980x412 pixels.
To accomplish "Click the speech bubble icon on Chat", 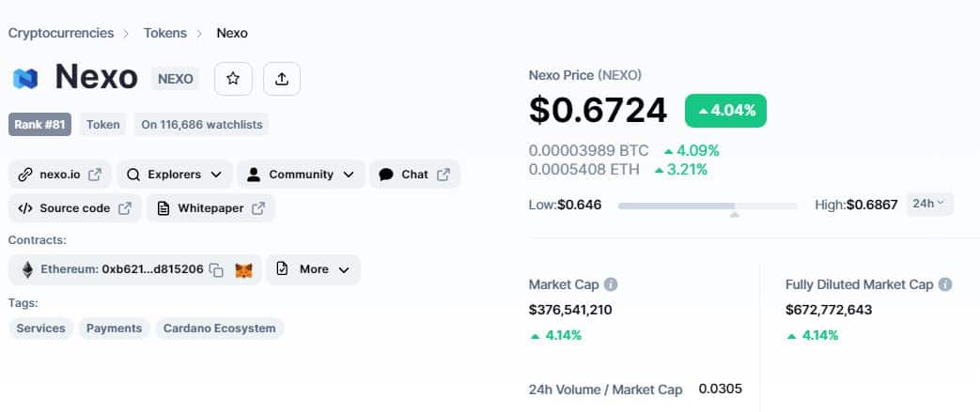I will 386,175.
